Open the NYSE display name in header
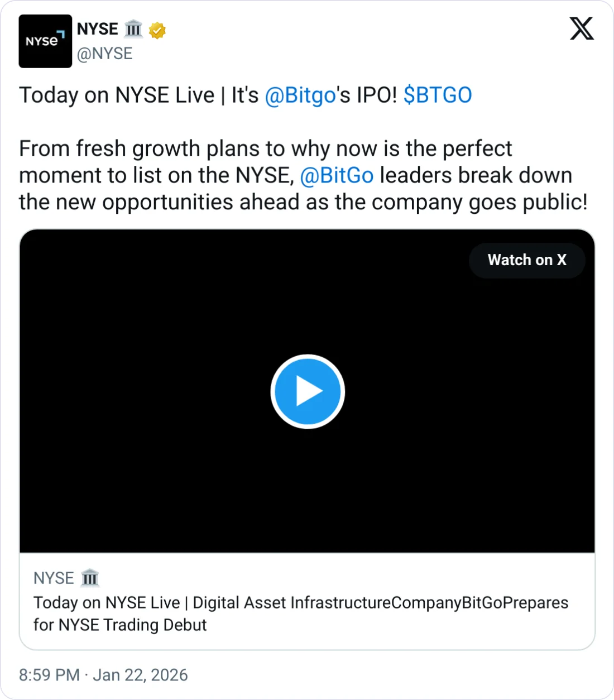 pos(98,29)
